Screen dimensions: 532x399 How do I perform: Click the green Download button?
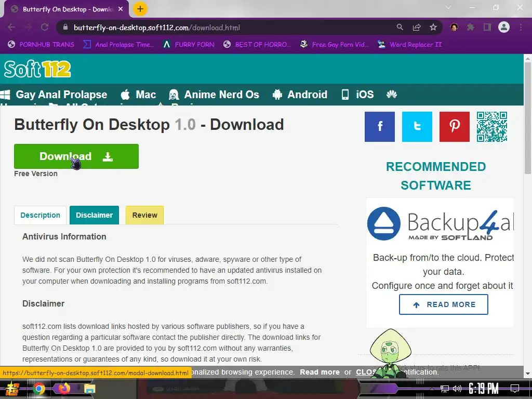click(76, 156)
